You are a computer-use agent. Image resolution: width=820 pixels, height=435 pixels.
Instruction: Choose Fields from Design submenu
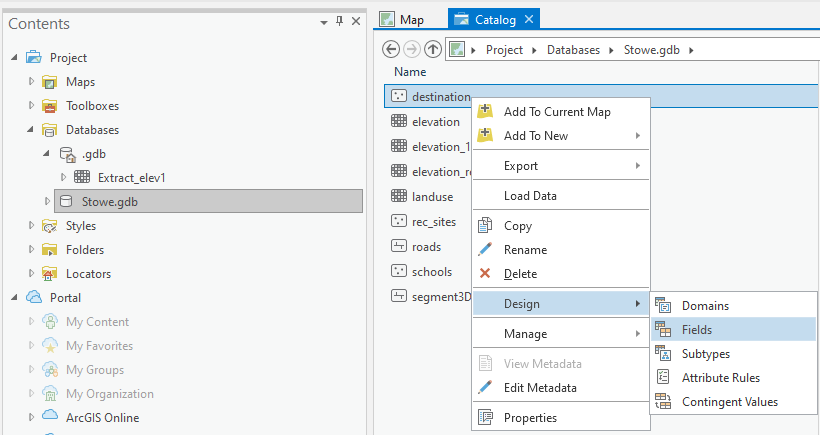point(697,329)
